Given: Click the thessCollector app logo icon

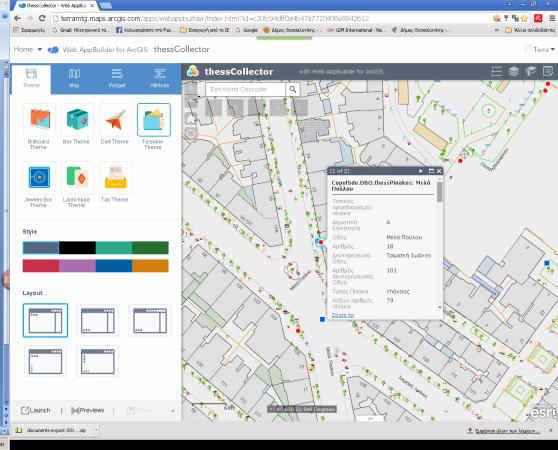Looking at the screenshot, I should 193,72.
